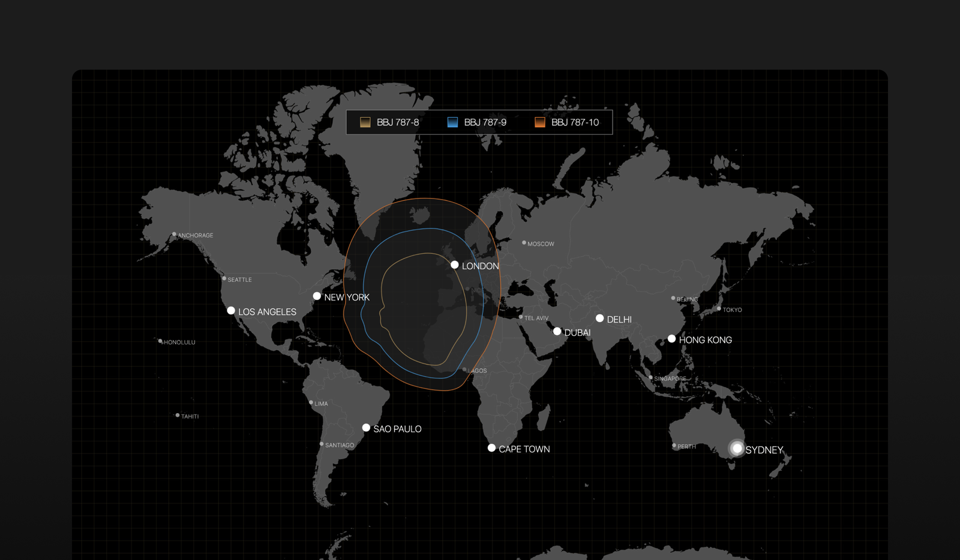Viewport: 960px width, 560px height.
Task: Click the Lima map label
Action: 321,404
